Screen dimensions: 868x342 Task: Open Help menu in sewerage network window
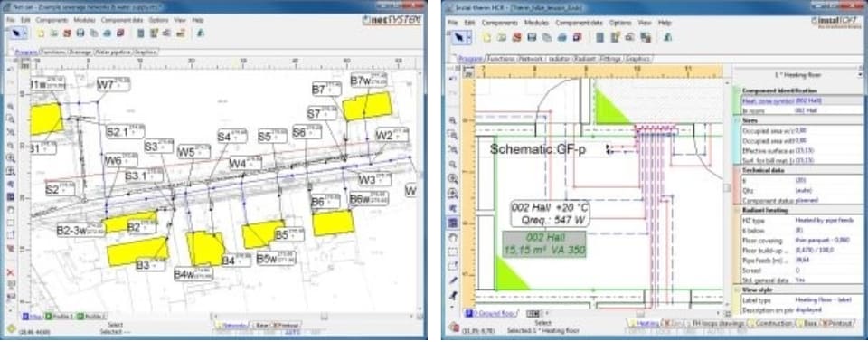tap(198, 20)
